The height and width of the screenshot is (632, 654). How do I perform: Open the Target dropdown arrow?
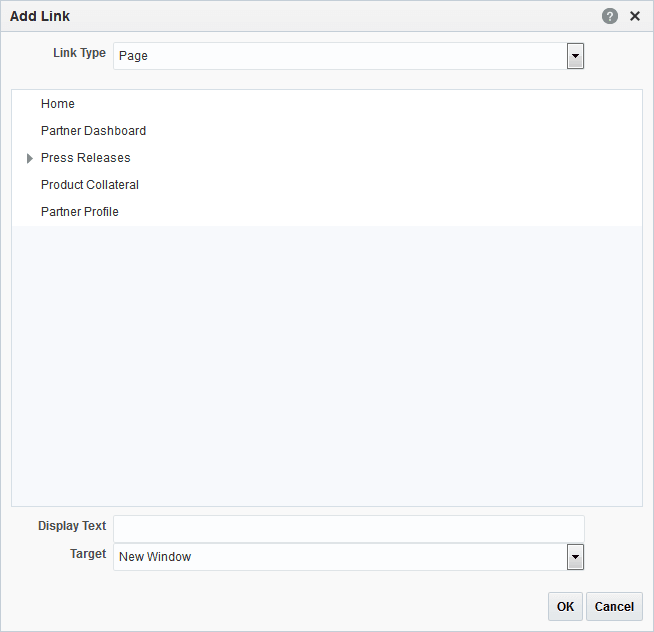click(x=575, y=557)
